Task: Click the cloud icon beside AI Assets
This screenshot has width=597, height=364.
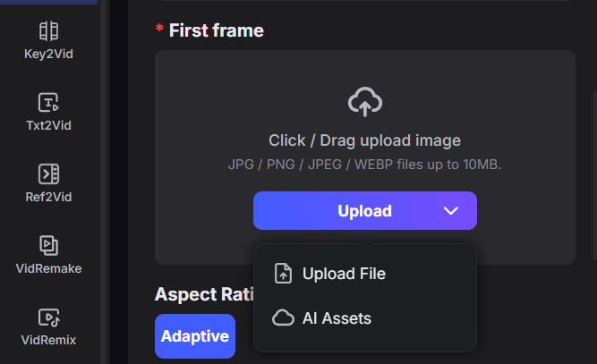Action: point(283,318)
